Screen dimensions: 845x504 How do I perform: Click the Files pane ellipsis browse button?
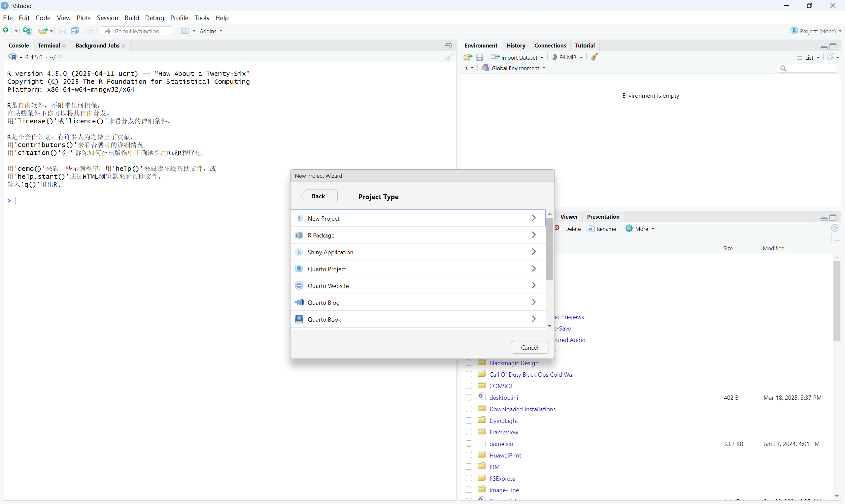837,240
